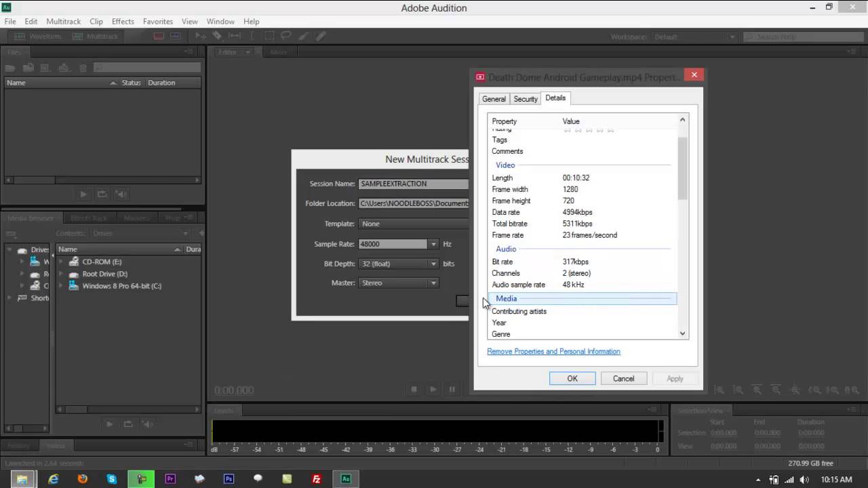The height and width of the screenshot is (488, 868).
Task: Expand Windows 8 Pro 64-bit (C:)
Action: pyautogui.click(x=61, y=286)
